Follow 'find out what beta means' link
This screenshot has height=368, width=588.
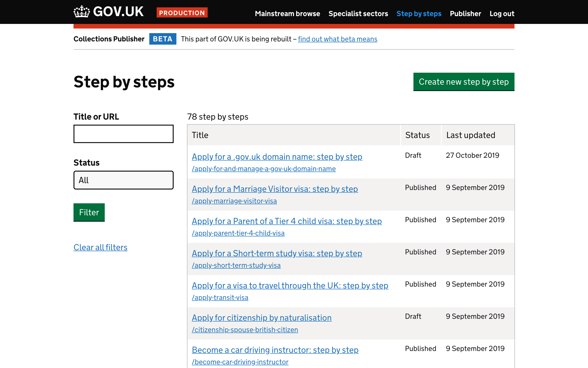(x=337, y=39)
